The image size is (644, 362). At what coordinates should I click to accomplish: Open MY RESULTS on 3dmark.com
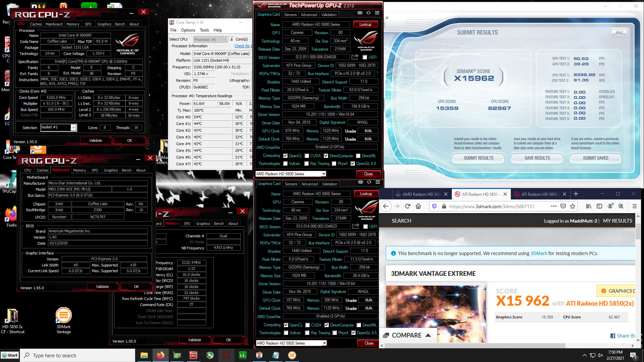click(618, 221)
